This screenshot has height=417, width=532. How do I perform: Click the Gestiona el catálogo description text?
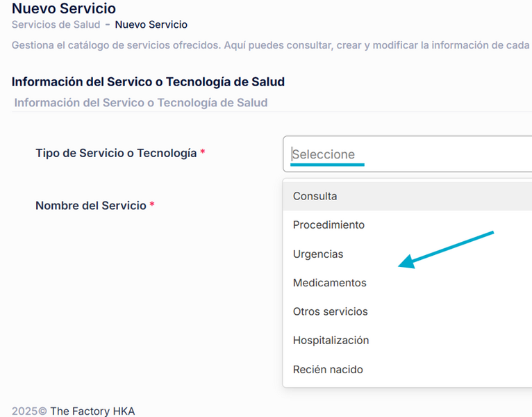click(271, 45)
